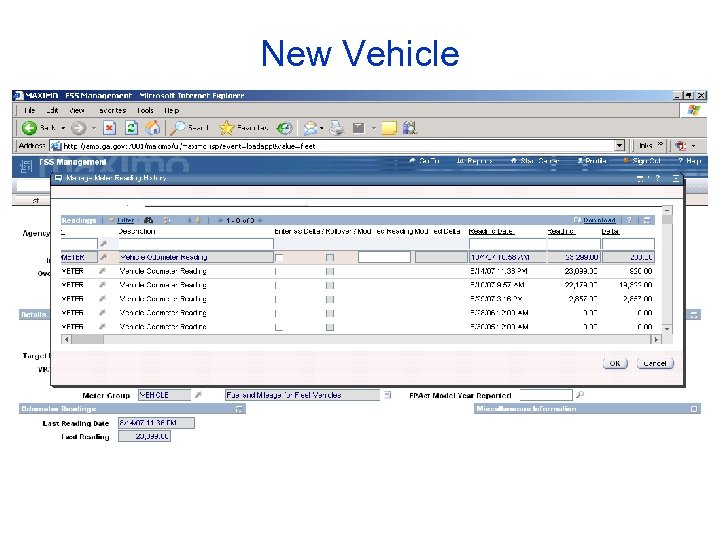Open the Address bar dropdown arrow
This screenshot has width=720, height=540.
619,146
